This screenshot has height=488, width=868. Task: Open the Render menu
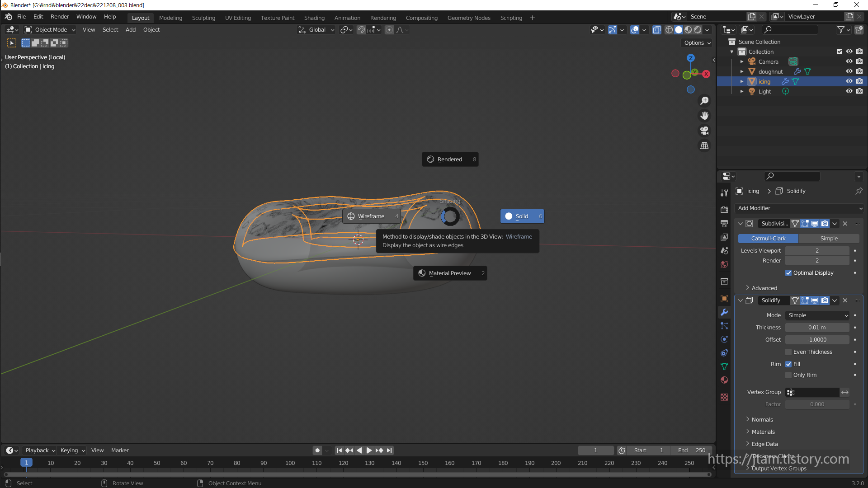pyautogui.click(x=60, y=17)
